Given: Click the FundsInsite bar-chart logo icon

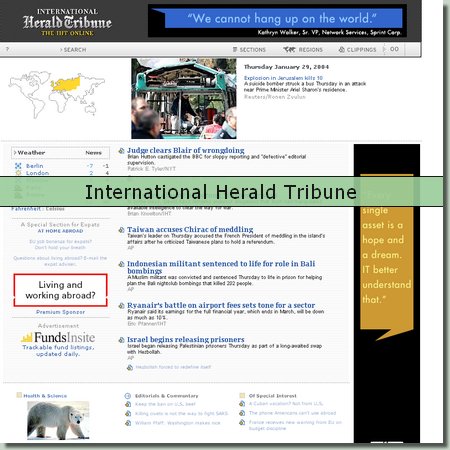Looking at the screenshot, I should (x=27, y=338).
